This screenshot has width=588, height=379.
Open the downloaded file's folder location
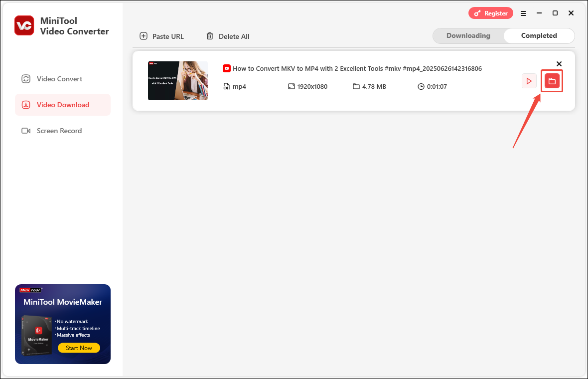coord(552,81)
